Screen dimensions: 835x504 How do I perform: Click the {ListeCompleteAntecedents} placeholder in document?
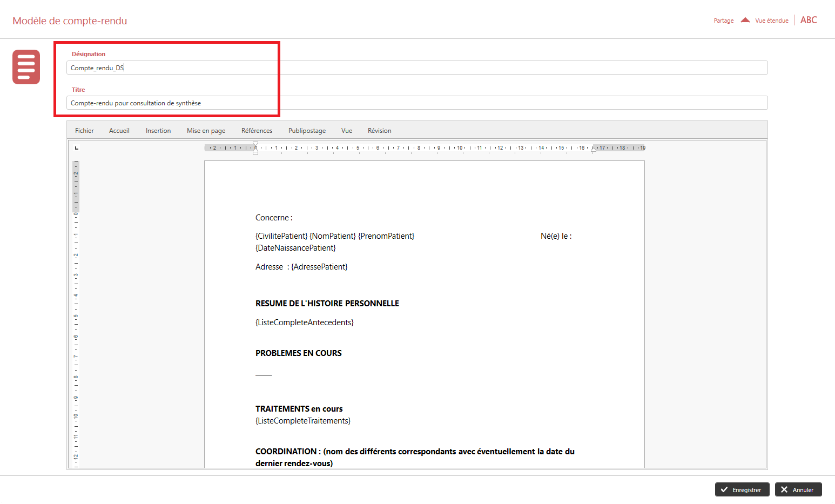point(305,322)
